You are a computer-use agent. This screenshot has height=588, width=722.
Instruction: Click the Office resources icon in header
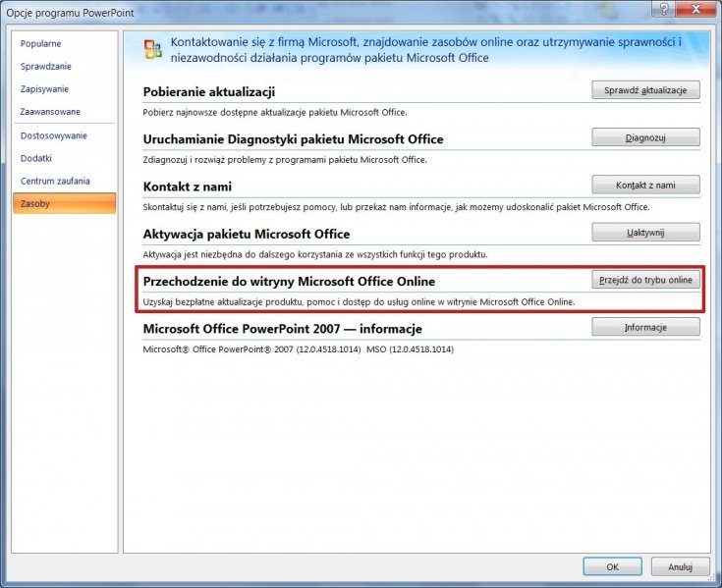[152, 51]
